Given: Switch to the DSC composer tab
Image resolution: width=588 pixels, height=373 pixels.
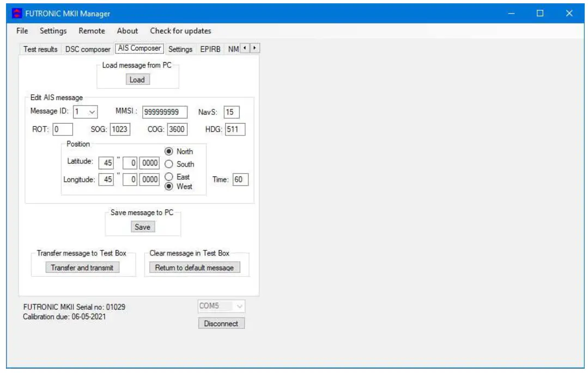Looking at the screenshot, I should pyautogui.click(x=88, y=49).
